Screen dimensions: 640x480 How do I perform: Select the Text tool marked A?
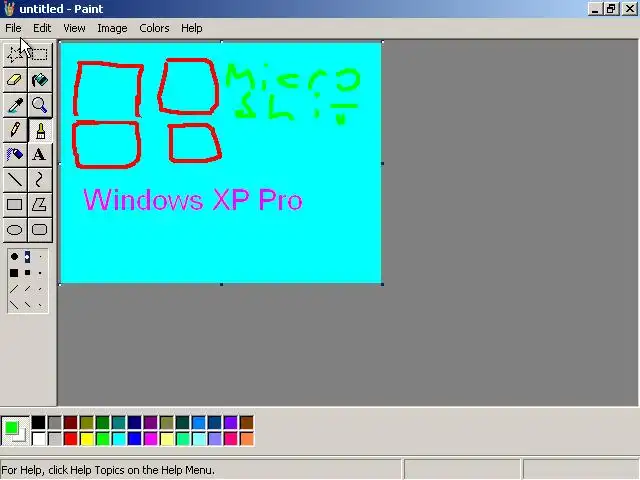coord(40,155)
